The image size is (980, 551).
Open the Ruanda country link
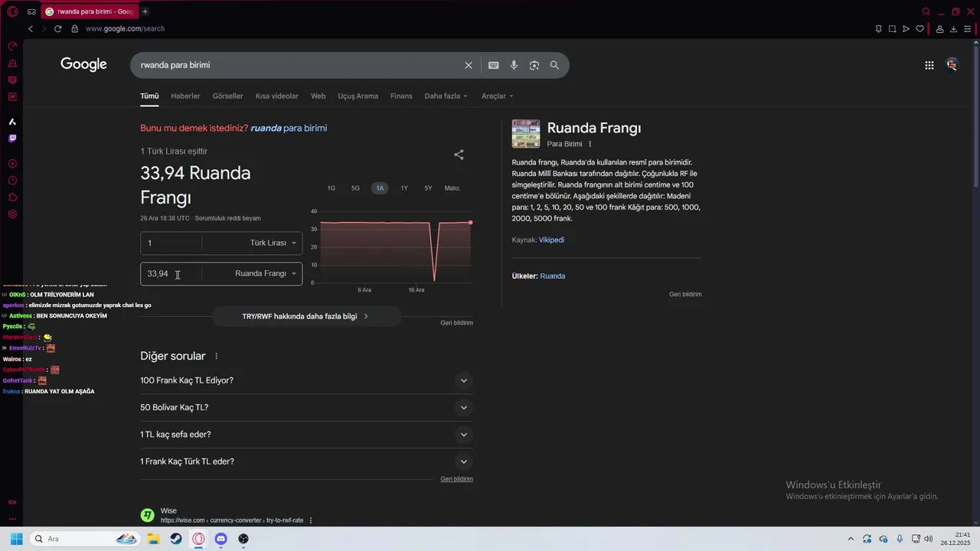click(x=553, y=276)
